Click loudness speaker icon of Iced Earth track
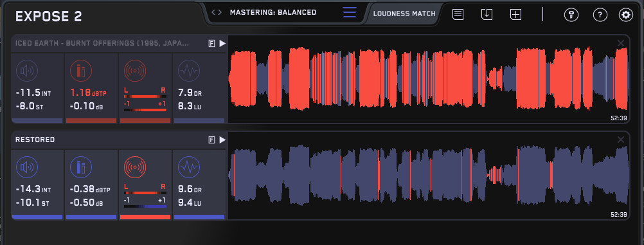The image size is (644, 245). click(27, 71)
